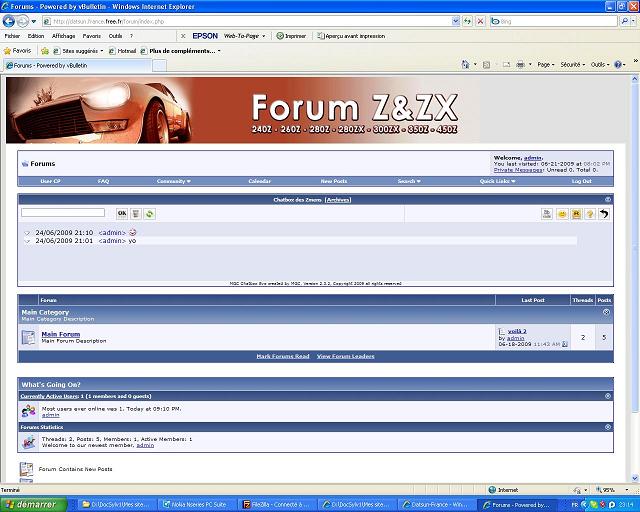Refresh the chatbox with green arrows icon

point(149,213)
